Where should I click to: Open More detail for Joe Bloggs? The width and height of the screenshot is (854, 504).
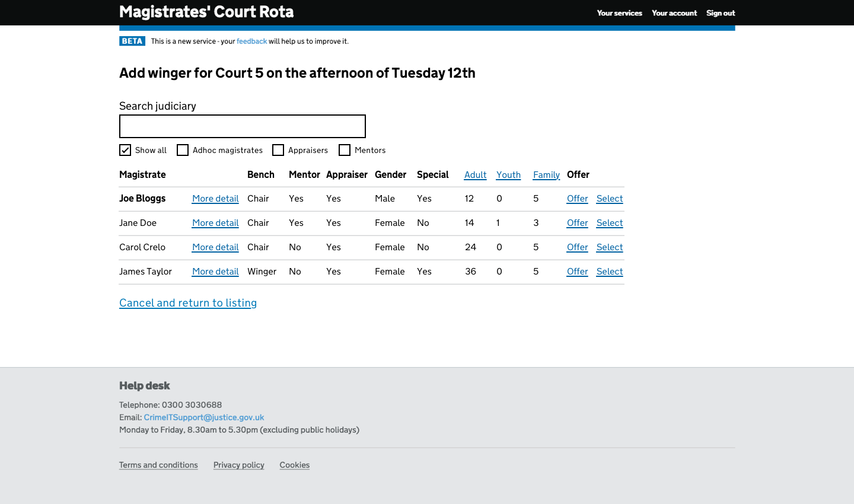[215, 199]
